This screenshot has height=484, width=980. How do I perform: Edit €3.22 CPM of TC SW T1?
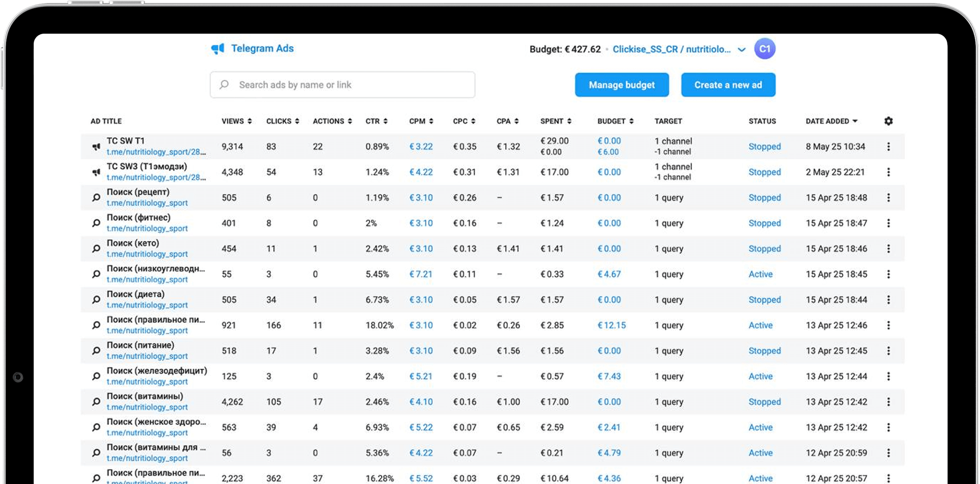(x=421, y=147)
